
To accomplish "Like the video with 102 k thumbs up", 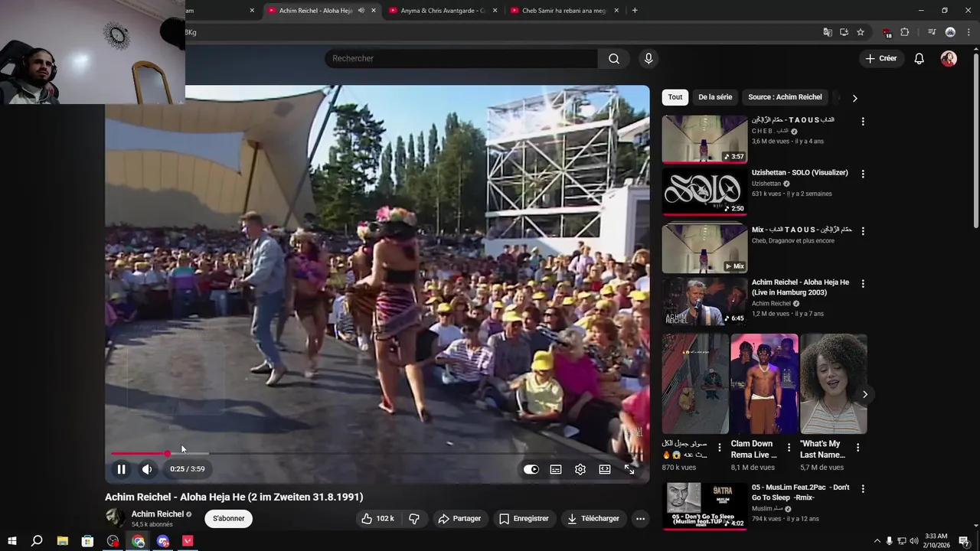I will (x=377, y=518).
